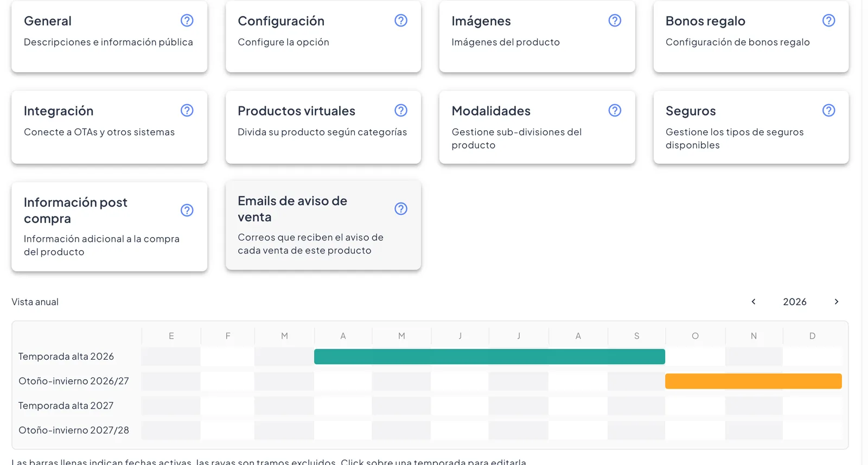The width and height of the screenshot is (868, 465).
Task: Open the Seguros card title
Action: [691, 111]
